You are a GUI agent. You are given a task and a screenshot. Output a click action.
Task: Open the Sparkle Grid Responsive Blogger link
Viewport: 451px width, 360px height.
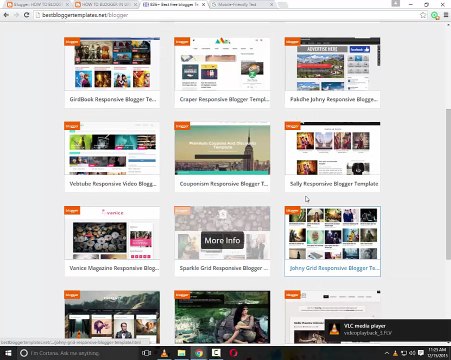point(224,268)
